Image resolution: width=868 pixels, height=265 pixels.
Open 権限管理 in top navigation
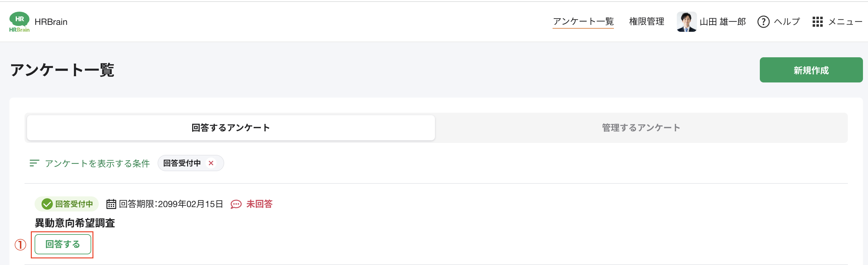[x=646, y=22]
